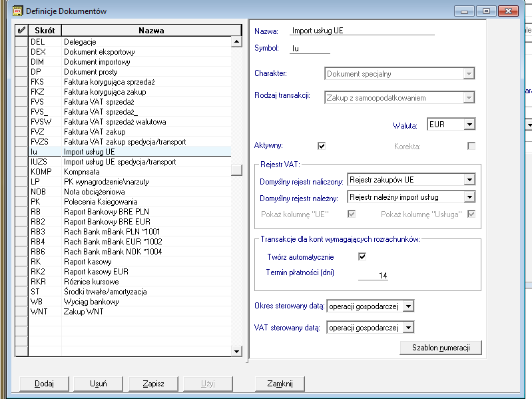Click the document list scrollbar thumb
This screenshot has width=532, height=399.
(236, 170)
